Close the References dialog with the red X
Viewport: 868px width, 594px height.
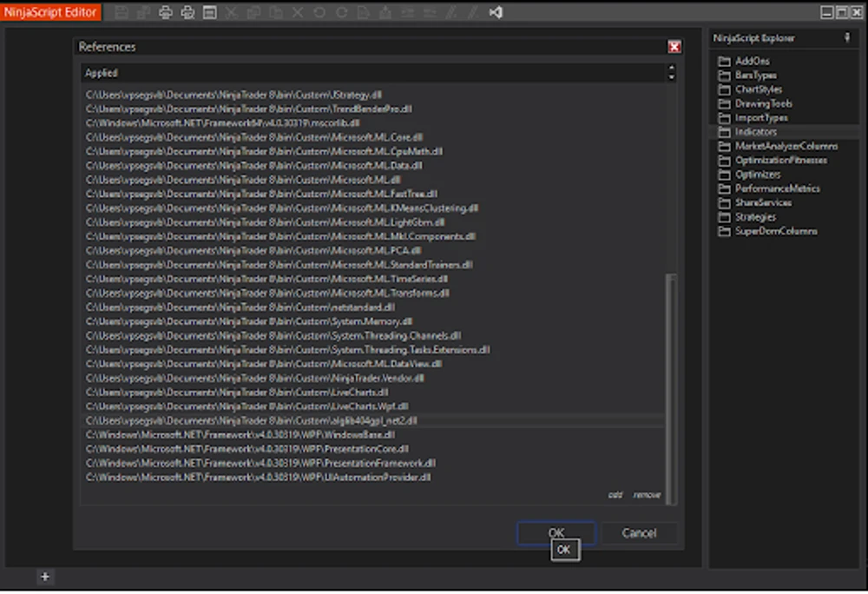[674, 47]
